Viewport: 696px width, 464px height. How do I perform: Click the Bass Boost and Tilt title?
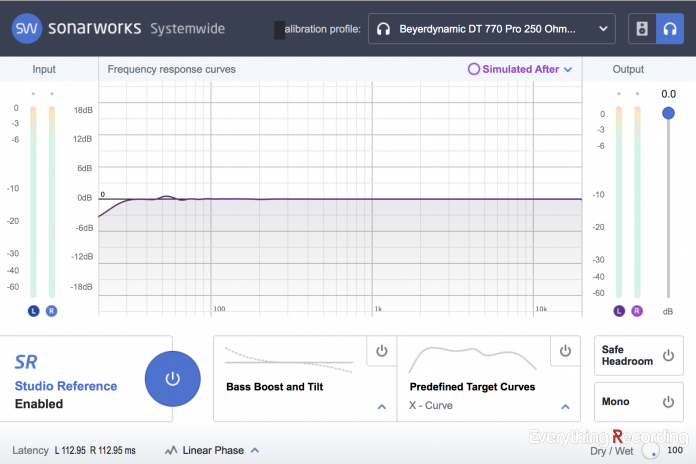point(275,387)
